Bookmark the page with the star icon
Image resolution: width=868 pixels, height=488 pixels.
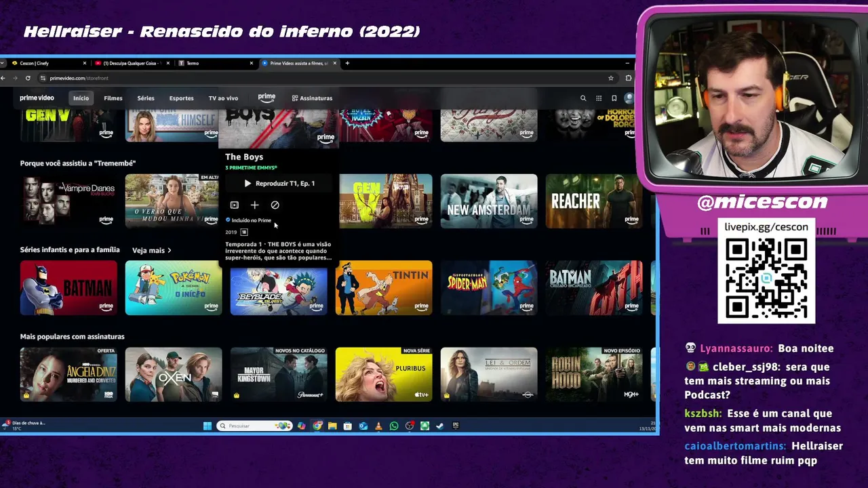[x=610, y=78]
